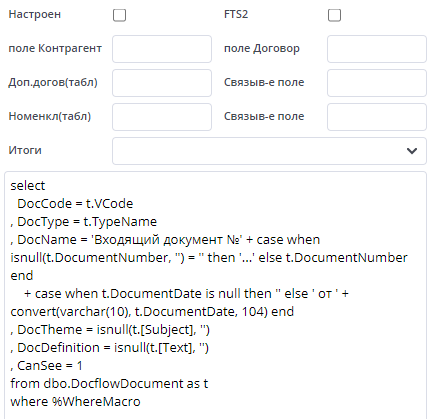432x419 pixels.
Task: Click the 'DocType = t.TypeName' line
Action: coord(84,222)
